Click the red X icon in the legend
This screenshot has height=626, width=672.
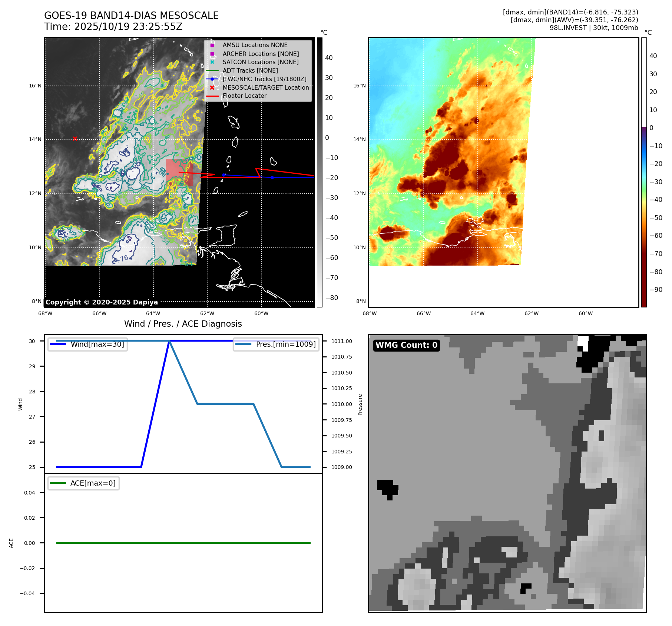[212, 88]
